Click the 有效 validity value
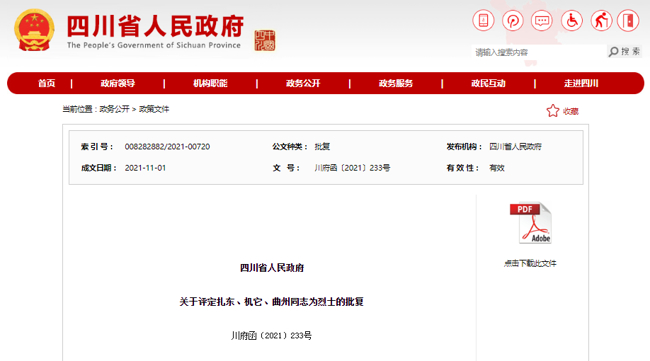This screenshot has width=650, height=361. pyautogui.click(x=497, y=168)
